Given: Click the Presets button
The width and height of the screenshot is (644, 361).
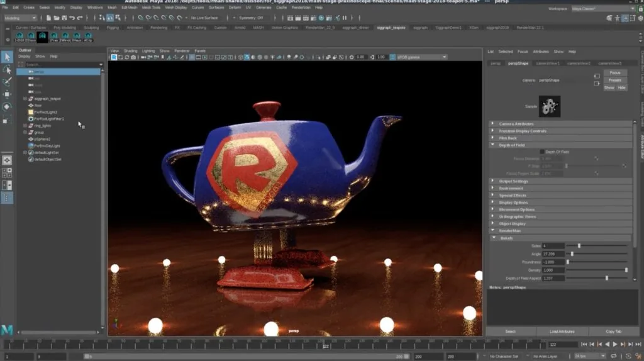Looking at the screenshot, I should [x=615, y=80].
